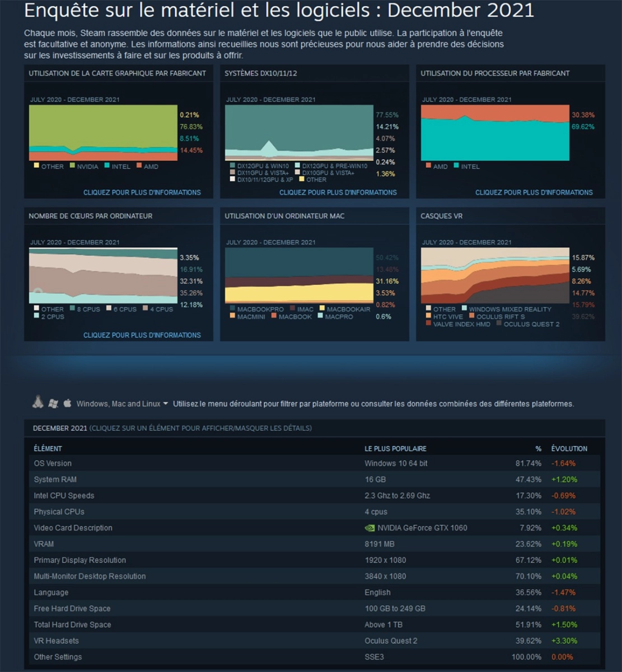The width and height of the screenshot is (622, 672).
Task: Click the OCULUS RIFT S legend swatch
Action: click(471, 316)
